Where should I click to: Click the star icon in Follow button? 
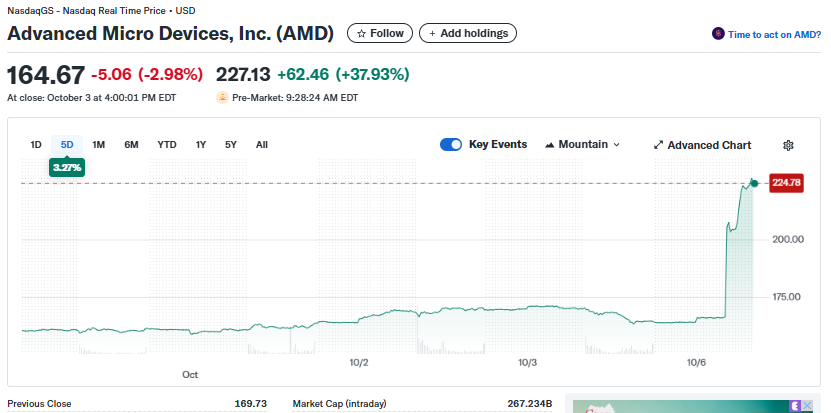(362, 34)
